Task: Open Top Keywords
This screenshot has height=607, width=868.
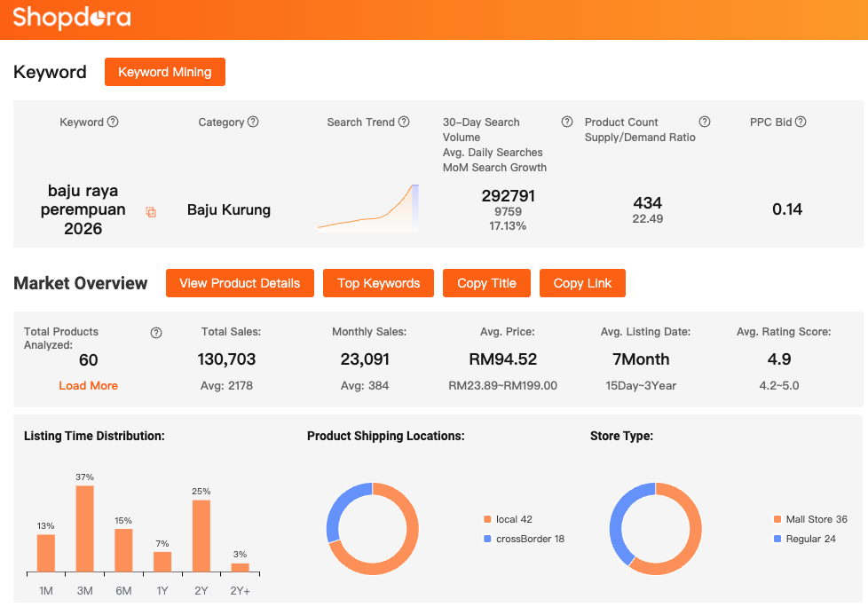Action: tap(378, 283)
